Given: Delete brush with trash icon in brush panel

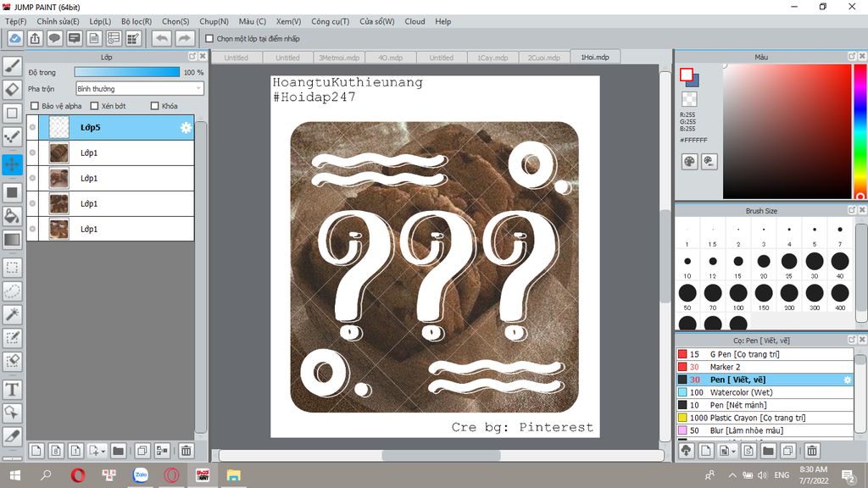Looking at the screenshot, I should click(811, 451).
